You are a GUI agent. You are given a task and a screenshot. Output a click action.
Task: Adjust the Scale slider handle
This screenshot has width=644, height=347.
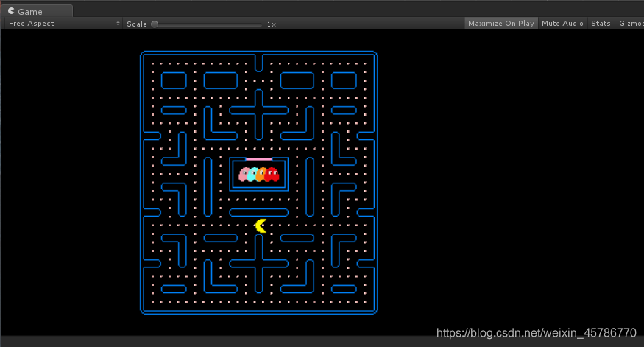(155, 24)
